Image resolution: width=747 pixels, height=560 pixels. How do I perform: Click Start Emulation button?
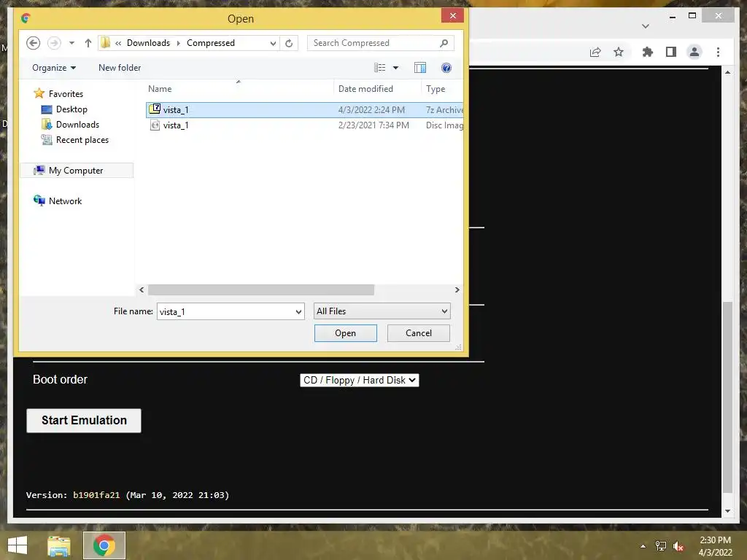coord(84,421)
